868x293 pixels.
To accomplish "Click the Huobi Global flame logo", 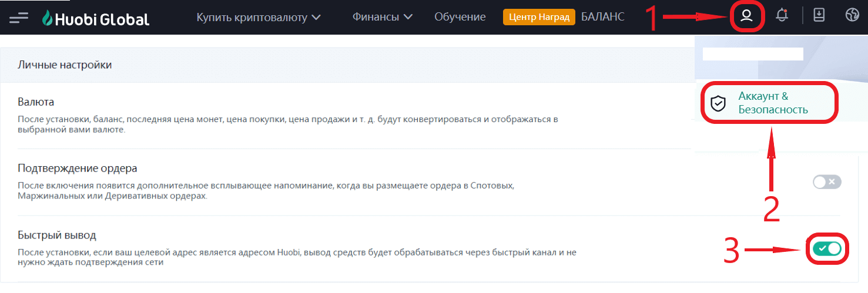I will click(x=47, y=18).
